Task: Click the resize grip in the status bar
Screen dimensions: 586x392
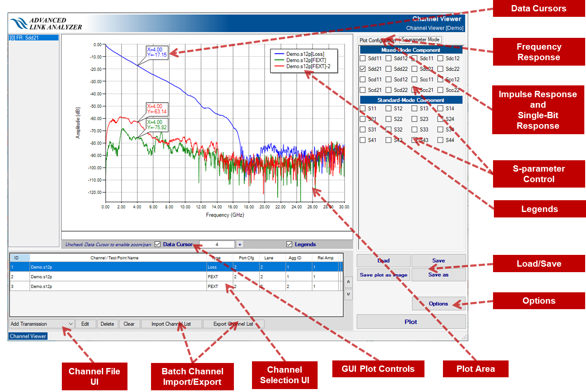Action: 464,337
